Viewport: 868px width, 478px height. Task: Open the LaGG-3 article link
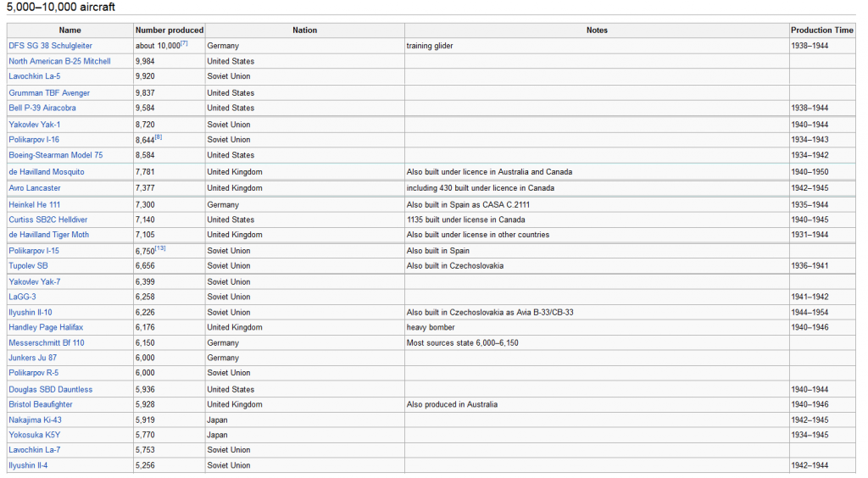[22, 297]
